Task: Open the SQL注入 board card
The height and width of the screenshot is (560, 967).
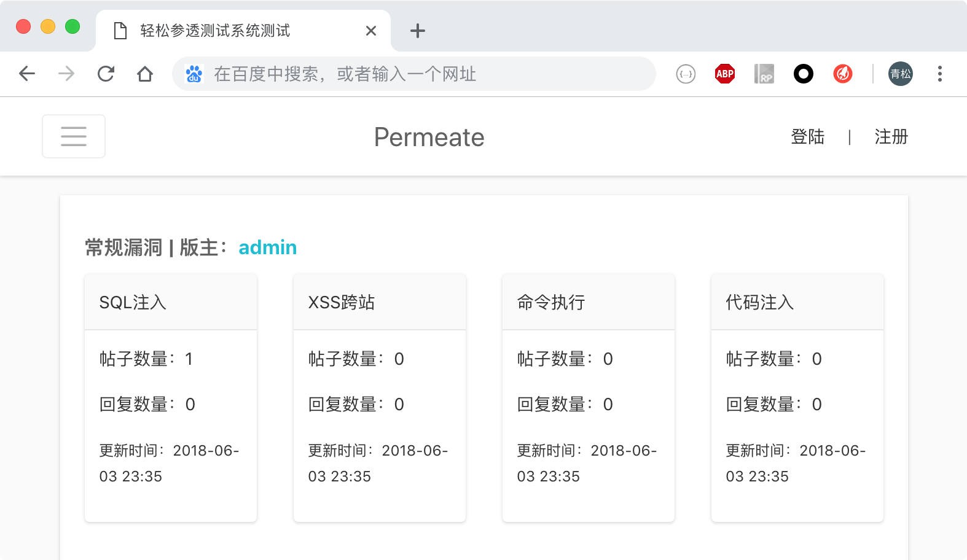Action: click(x=133, y=302)
